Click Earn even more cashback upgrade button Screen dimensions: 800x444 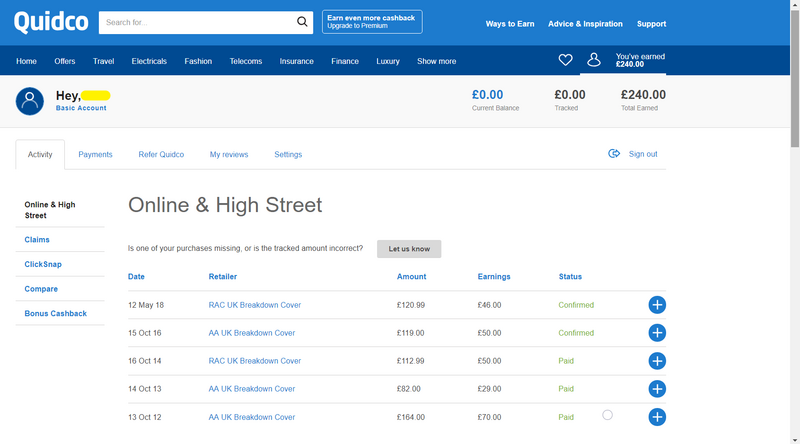pos(372,22)
